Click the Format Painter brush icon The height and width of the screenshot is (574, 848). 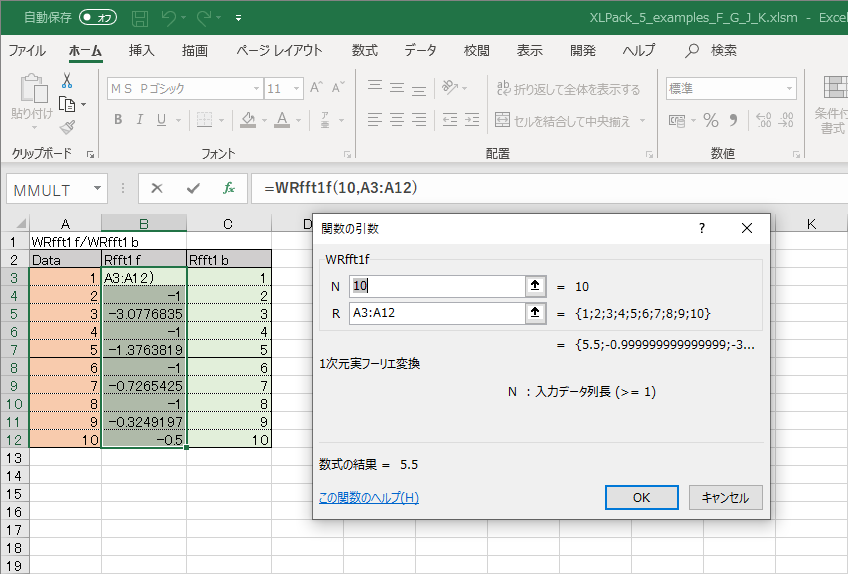point(67,127)
